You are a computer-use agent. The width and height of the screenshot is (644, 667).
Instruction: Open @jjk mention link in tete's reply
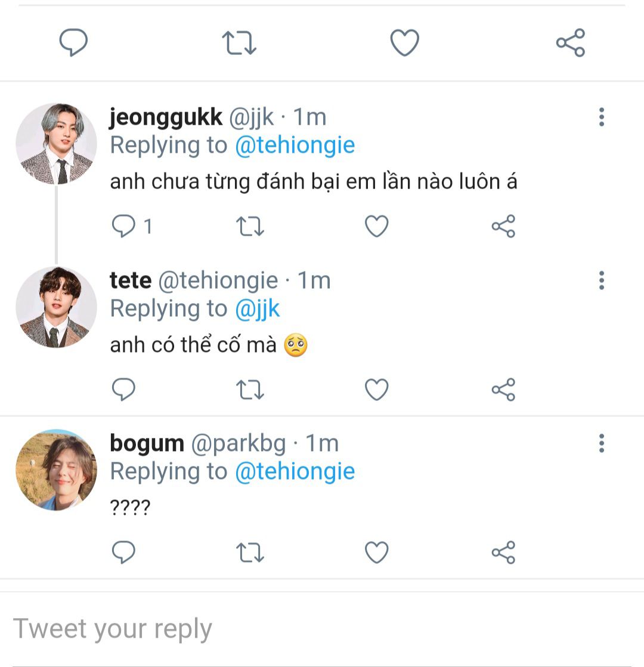click(257, 309)
